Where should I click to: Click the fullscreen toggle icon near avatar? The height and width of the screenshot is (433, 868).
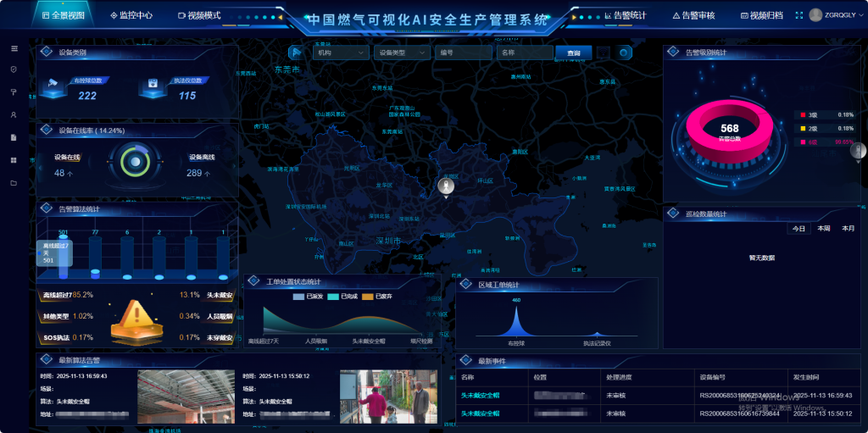[x=798, y=15]
